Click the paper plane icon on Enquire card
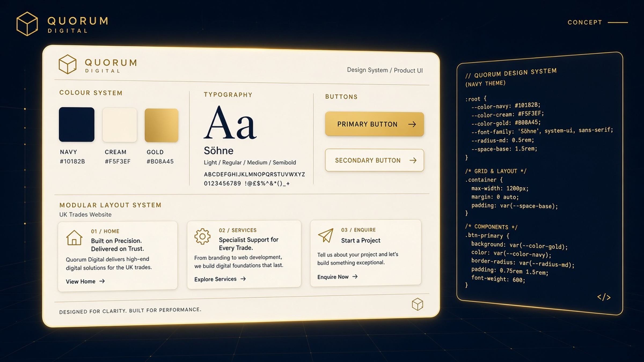This screenshot has width=644, height=362. (x=326, y=235)
